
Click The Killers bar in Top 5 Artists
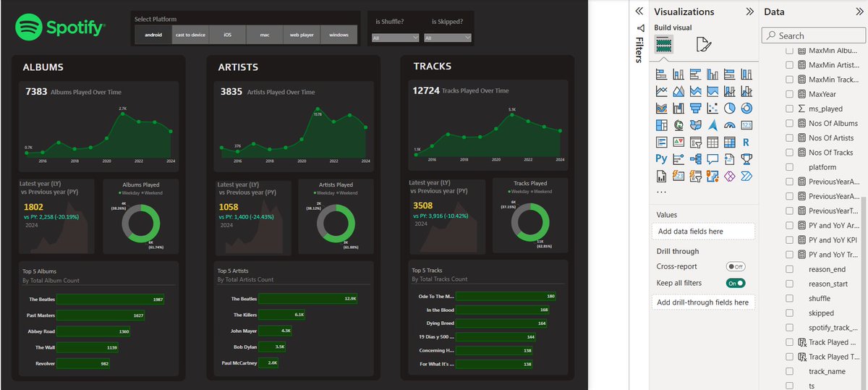pyautogui.click(x=282, y=315)
